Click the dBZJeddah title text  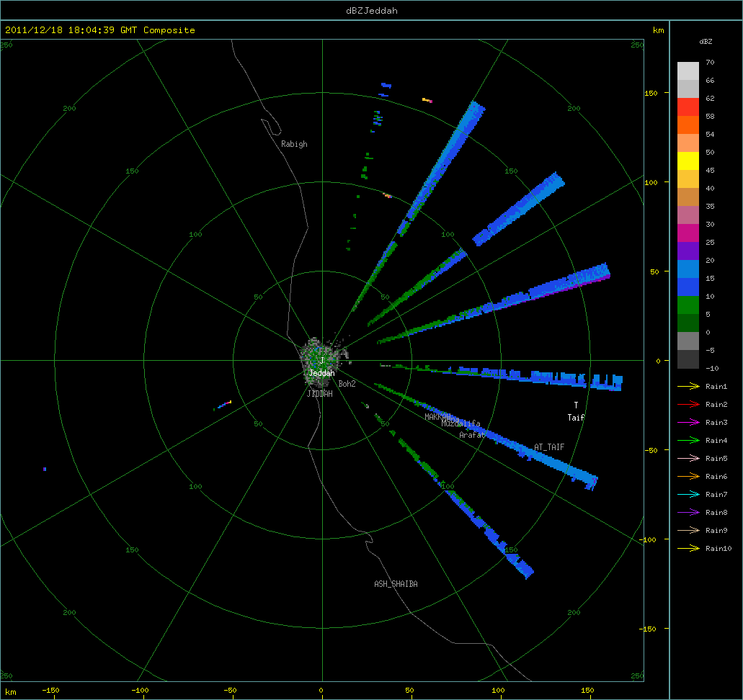point(372,10)
